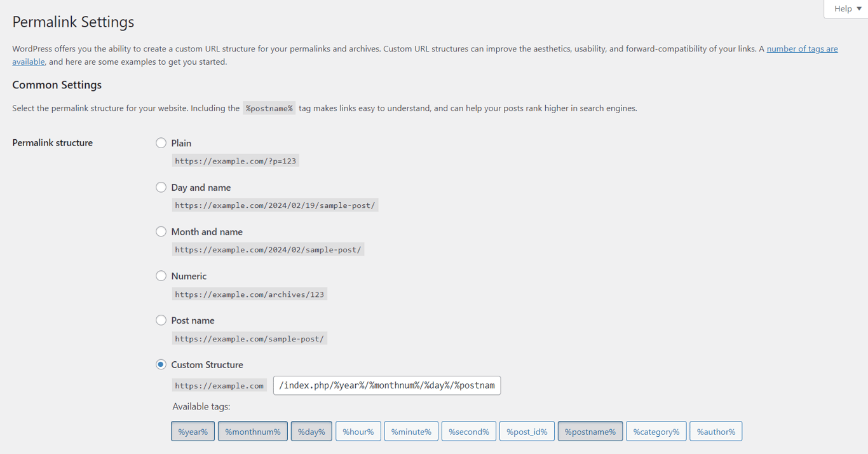Add the %year% tag to the structure
868x454 pixels.
point(193,430)
